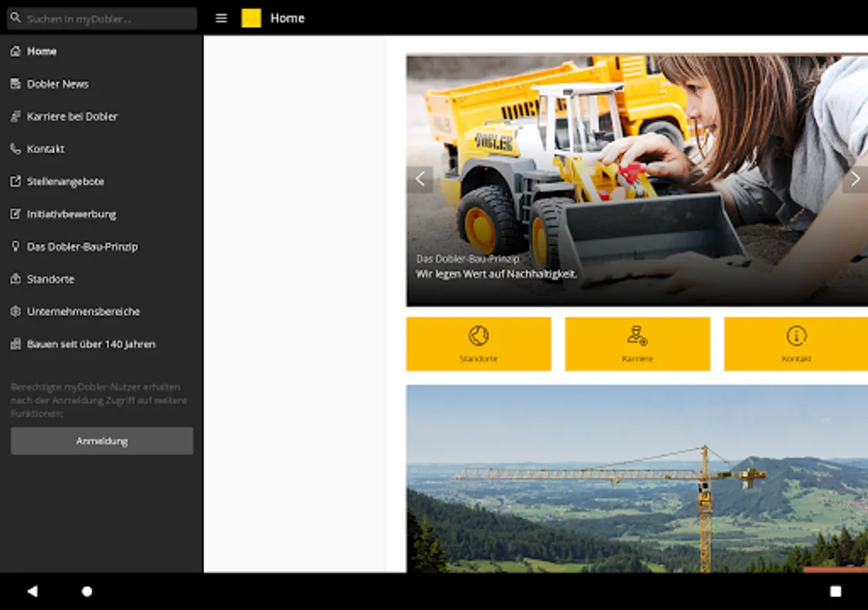Click the worker icon on Karriere tile

click(x=637, y=335)
